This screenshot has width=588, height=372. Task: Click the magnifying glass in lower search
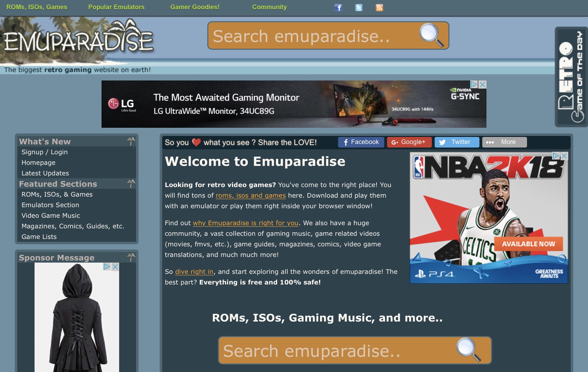(468, 349)
